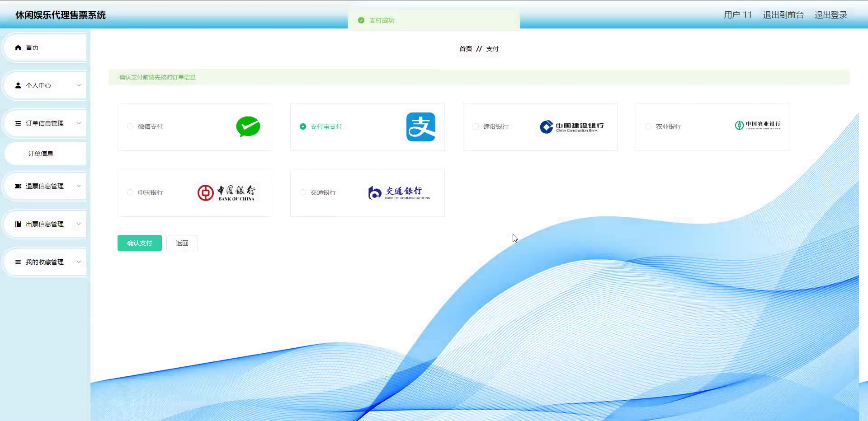Select the 中国银行 radio button
Image resolution: width=868 pixels, height=421 pixels.
click(130, 192)
